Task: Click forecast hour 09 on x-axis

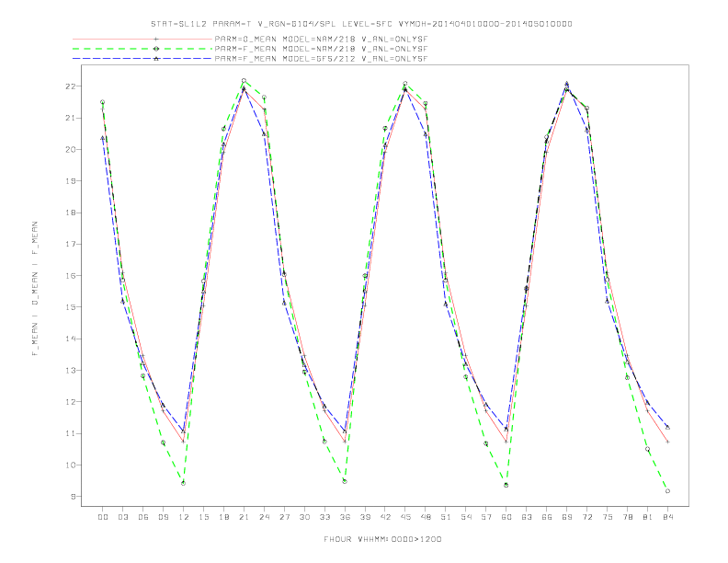Action: coord(163,517)
